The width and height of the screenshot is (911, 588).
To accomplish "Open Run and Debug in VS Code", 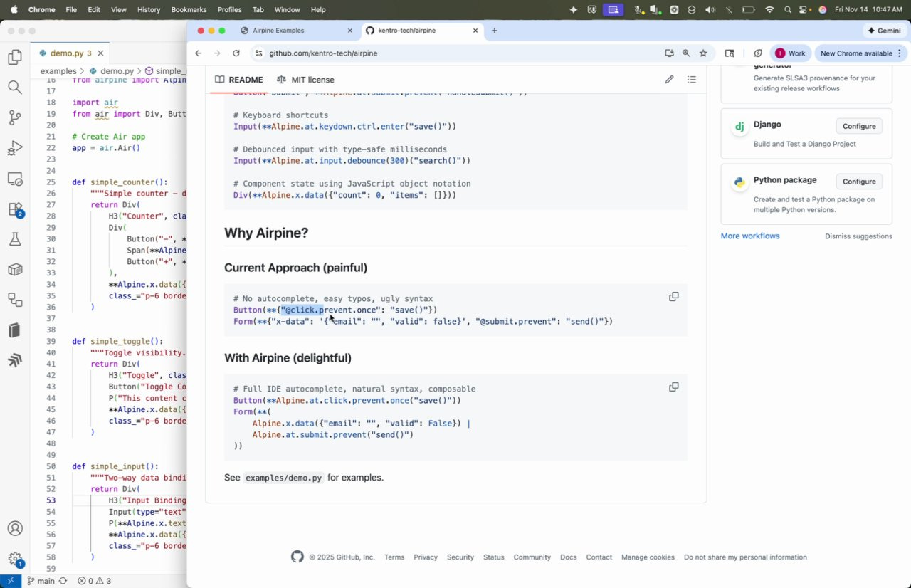I will [15, 148].
